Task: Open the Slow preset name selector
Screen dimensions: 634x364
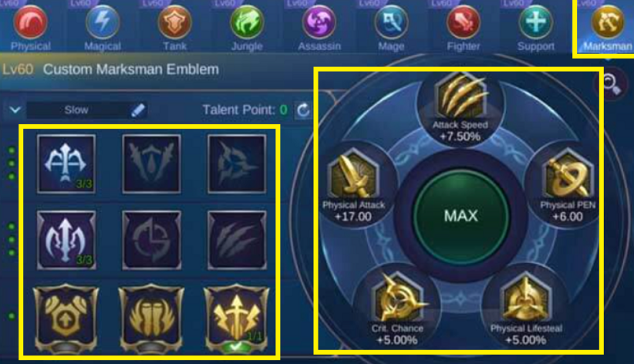Action: [77, 110]
